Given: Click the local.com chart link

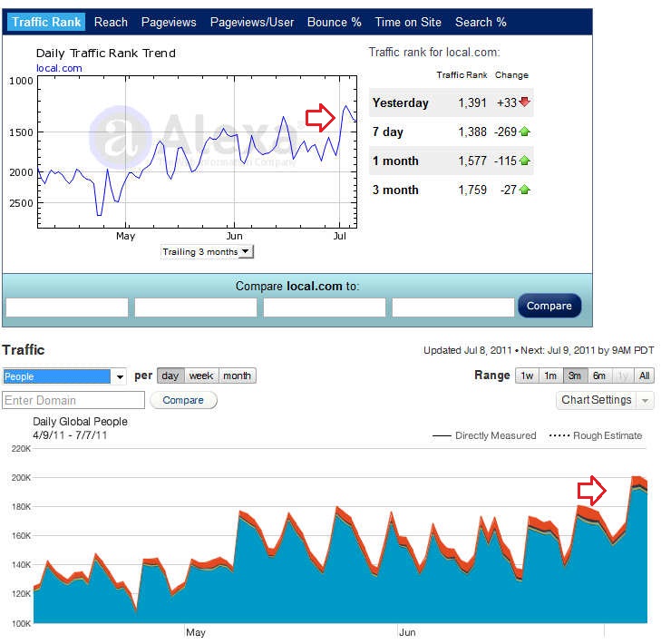Looking at the screenshot, I should point(59,68).
